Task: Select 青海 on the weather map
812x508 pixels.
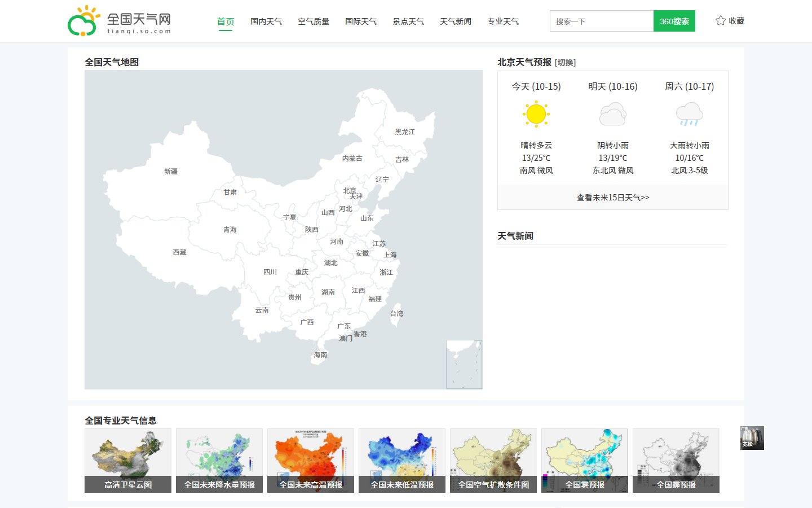Action: (230, 230)
